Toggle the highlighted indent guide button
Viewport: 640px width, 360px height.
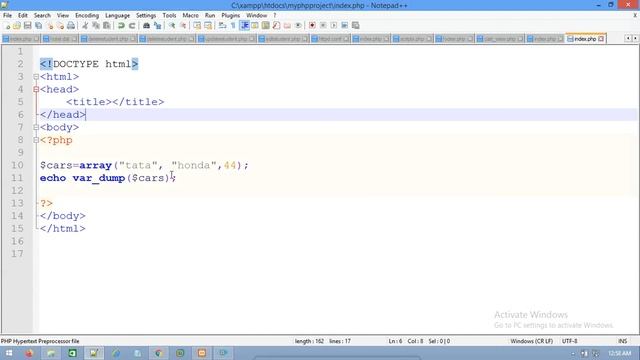(244, 26)
